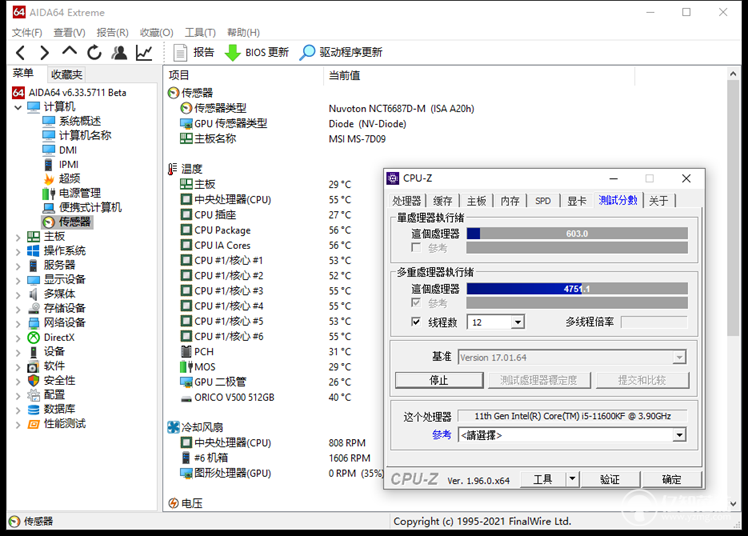This screenshot has width=748, height=536.
Task: Expand the 主板 tree node
Action: (x=18, y=237)
